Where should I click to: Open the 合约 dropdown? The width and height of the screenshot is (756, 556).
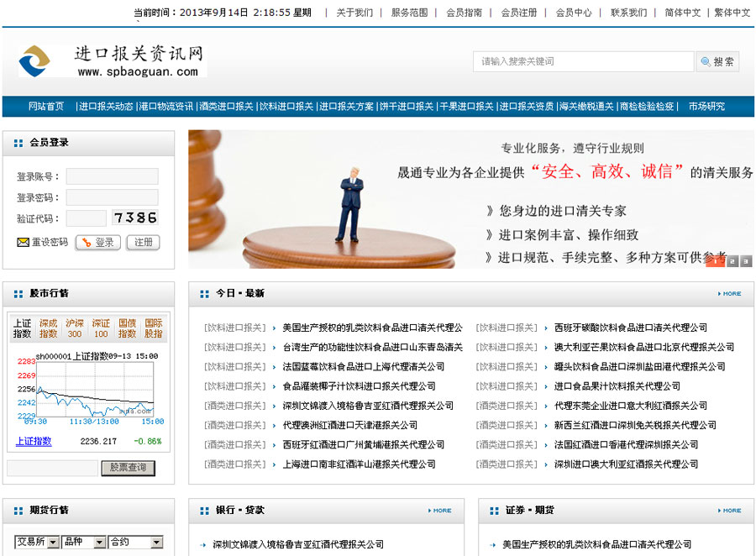point(135,542)
